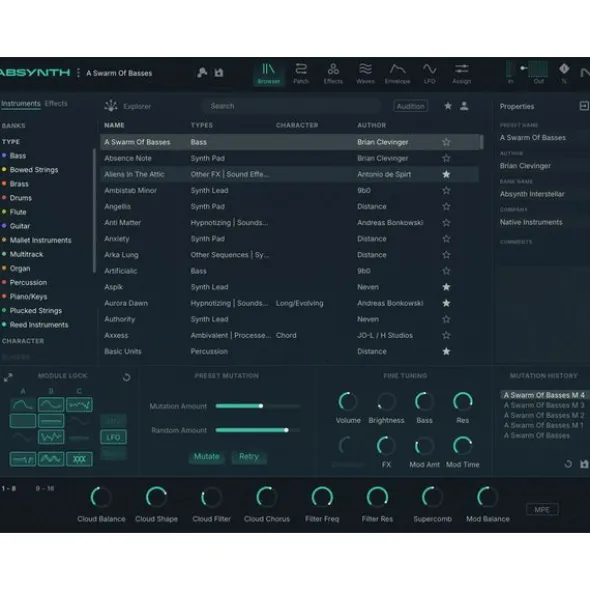Unfavorite Aliens In The Attic preset
This screenshot has width=590, height=591.
[x=446, y=174]
